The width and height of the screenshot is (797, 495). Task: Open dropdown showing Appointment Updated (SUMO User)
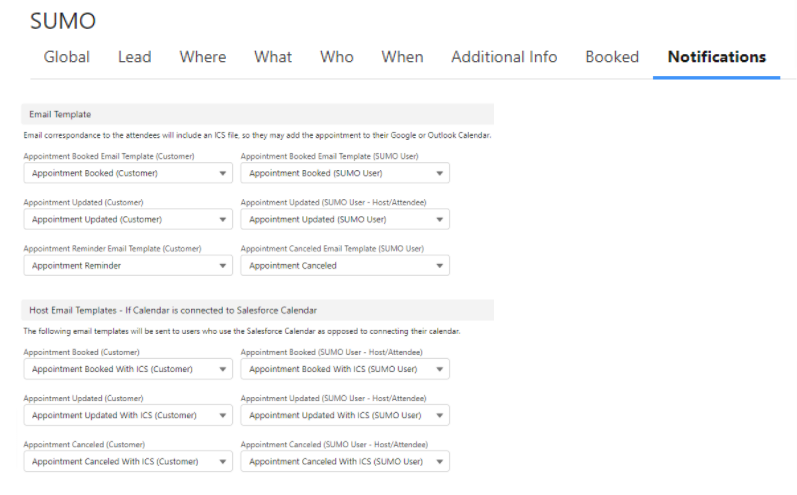coord(345,219)
